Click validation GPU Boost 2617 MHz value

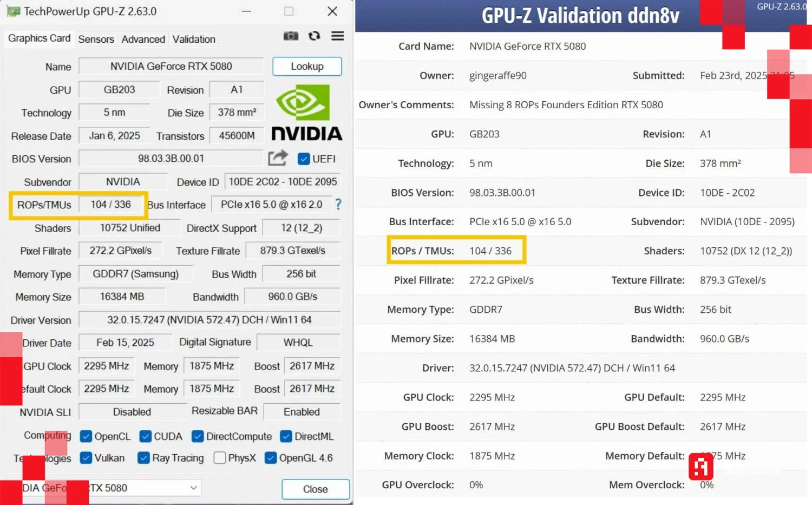click(492, 427)
